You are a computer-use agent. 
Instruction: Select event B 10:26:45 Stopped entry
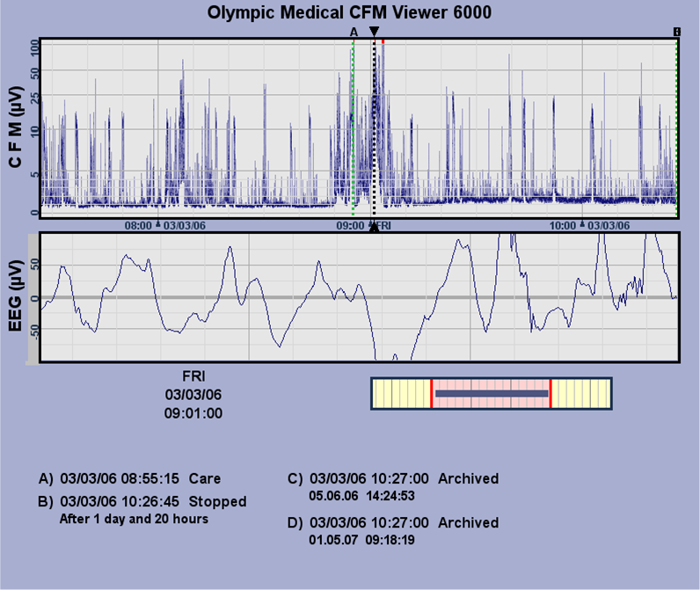(x=142, y=501)
